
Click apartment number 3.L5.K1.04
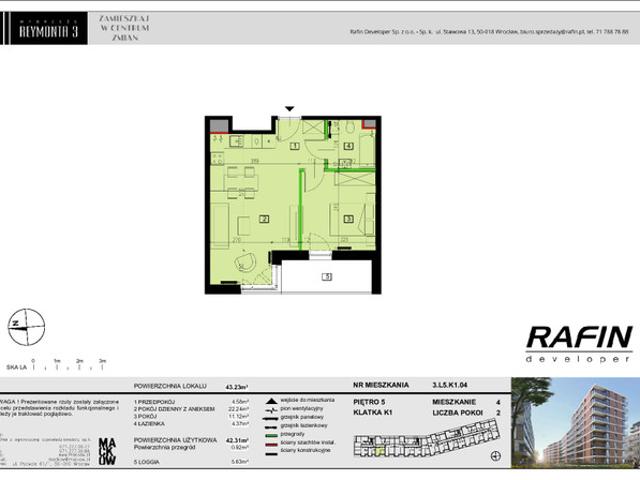point(450,385)
